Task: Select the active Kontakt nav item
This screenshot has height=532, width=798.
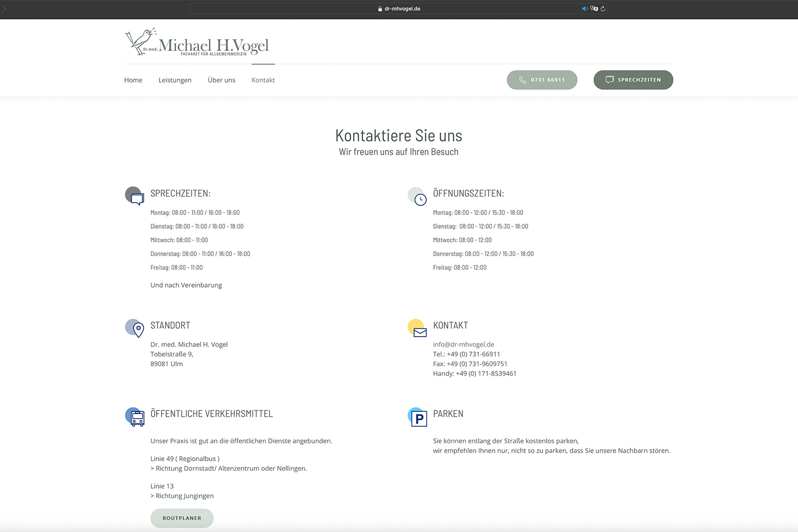Action: 263,80
